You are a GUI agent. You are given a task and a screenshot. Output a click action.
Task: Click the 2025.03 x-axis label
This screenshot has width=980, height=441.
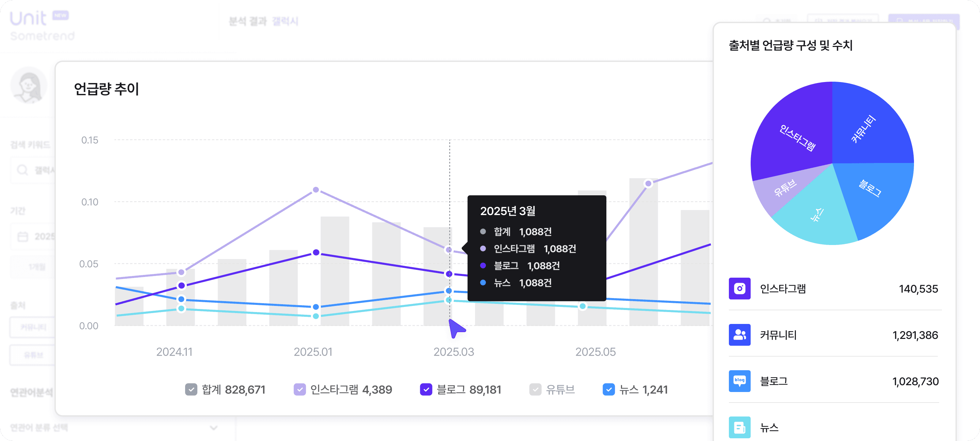454,352
